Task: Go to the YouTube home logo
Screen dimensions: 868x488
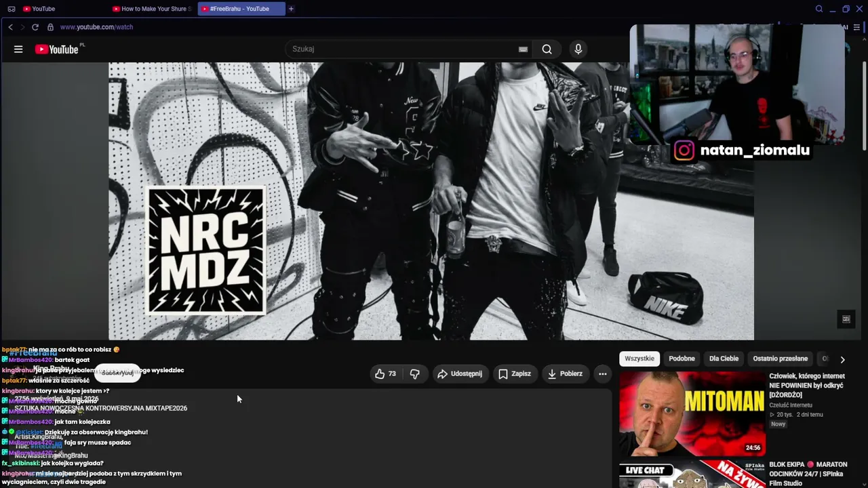Action: pos(57,49)
